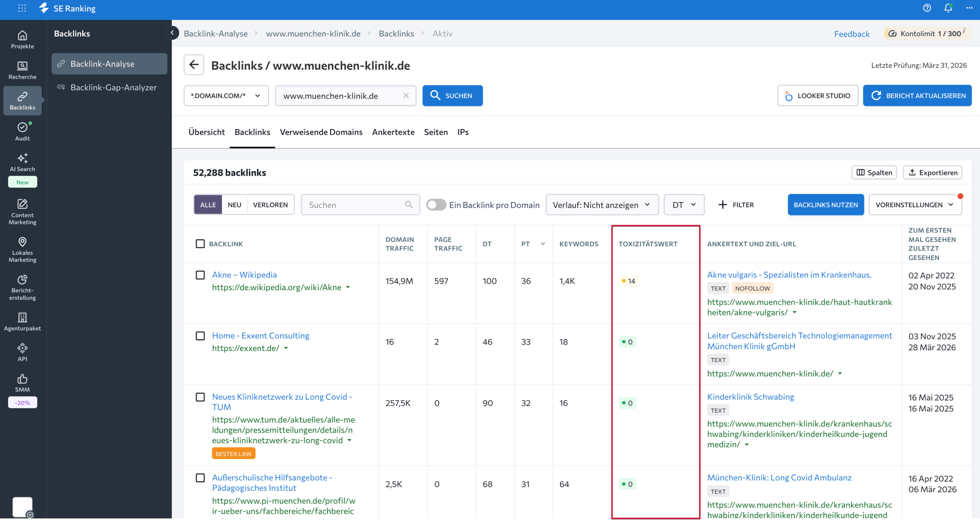
Task: Click into the backlinks Suchen search field
Action: 356,205
